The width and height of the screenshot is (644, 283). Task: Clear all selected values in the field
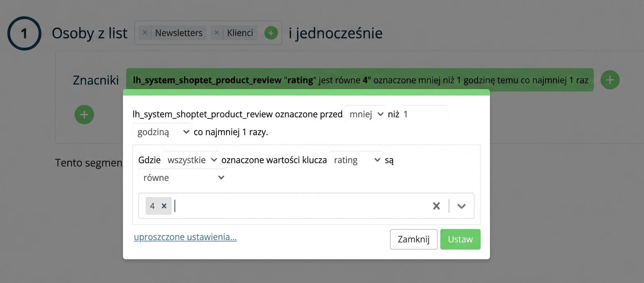pos(436,206)
